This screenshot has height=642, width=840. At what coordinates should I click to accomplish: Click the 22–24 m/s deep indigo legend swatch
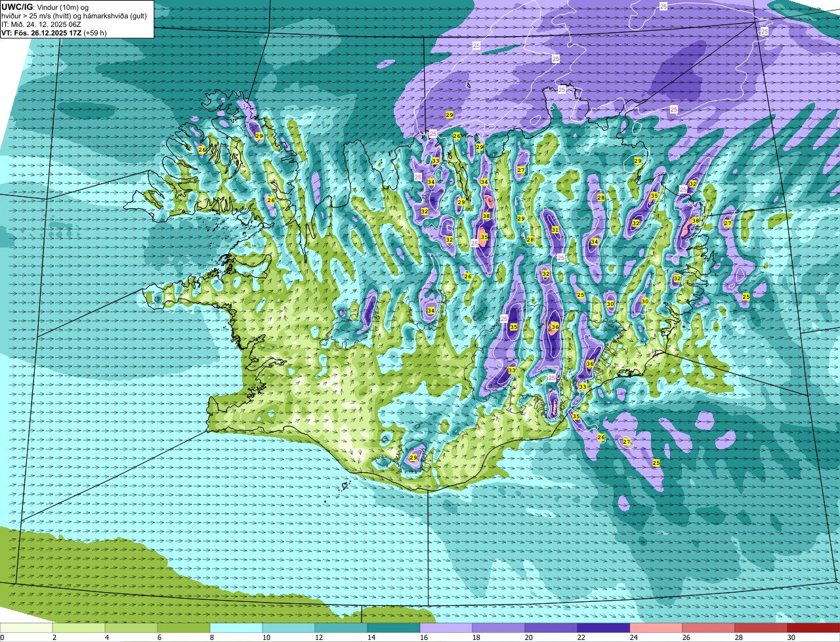tap(604, 628)
